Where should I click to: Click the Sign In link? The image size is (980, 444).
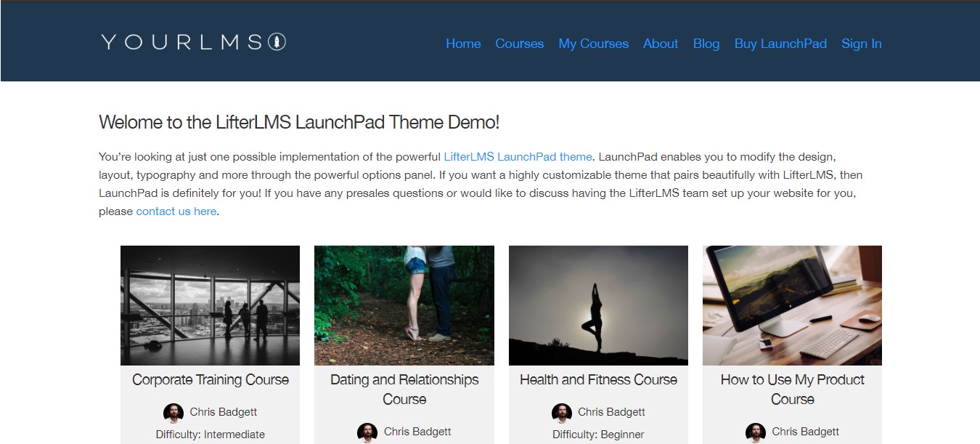pos(862,44)
